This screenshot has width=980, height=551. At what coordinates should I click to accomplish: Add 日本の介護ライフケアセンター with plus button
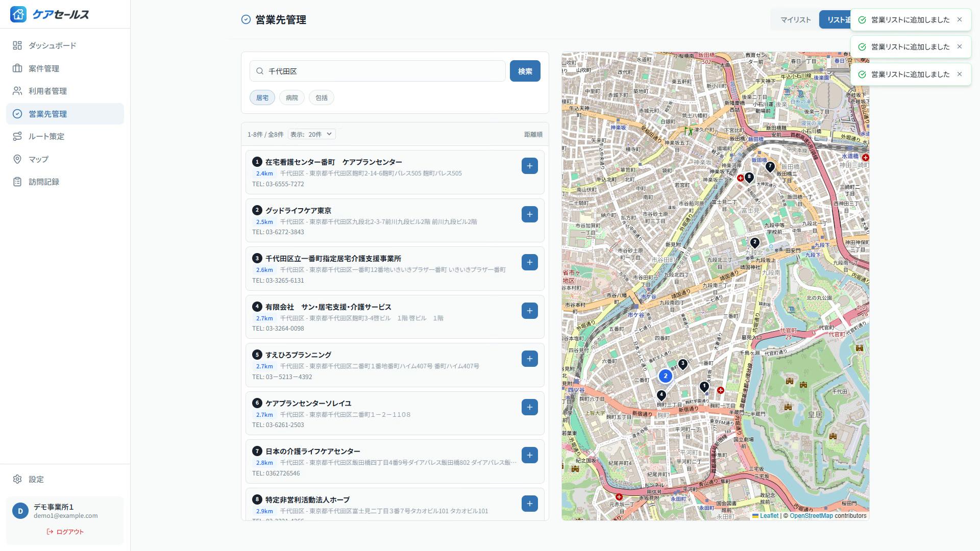pyautogui.click(x=530, y=455)
